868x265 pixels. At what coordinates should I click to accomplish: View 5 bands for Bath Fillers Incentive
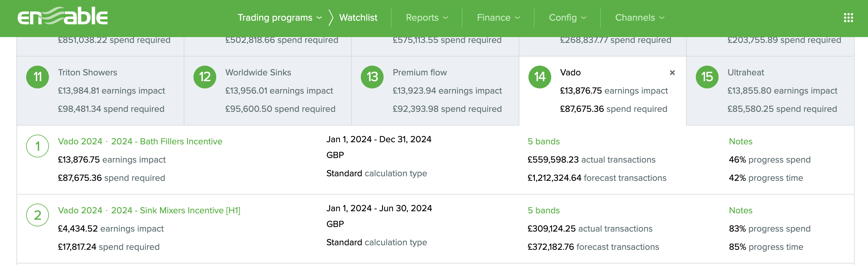[544, 141]
